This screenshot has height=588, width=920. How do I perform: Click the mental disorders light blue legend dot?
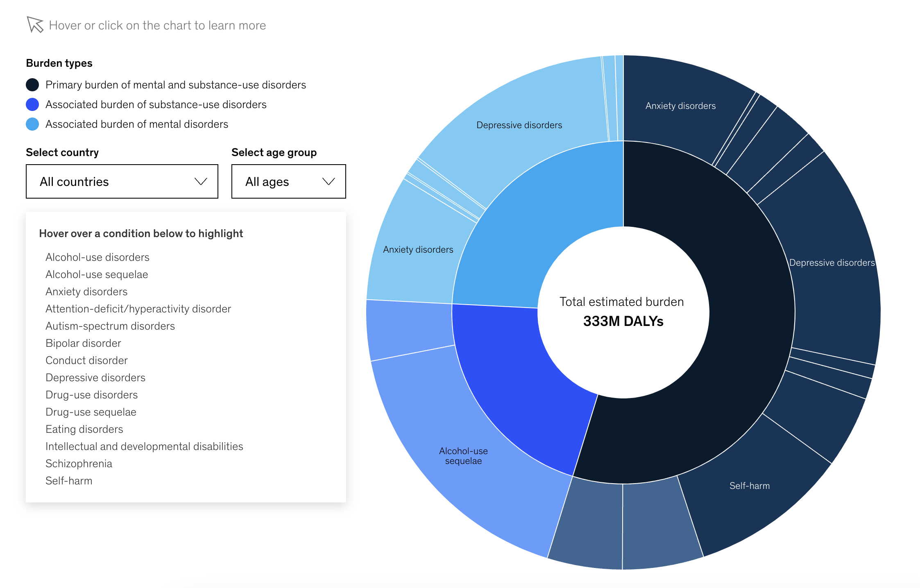tap(32, 124)
